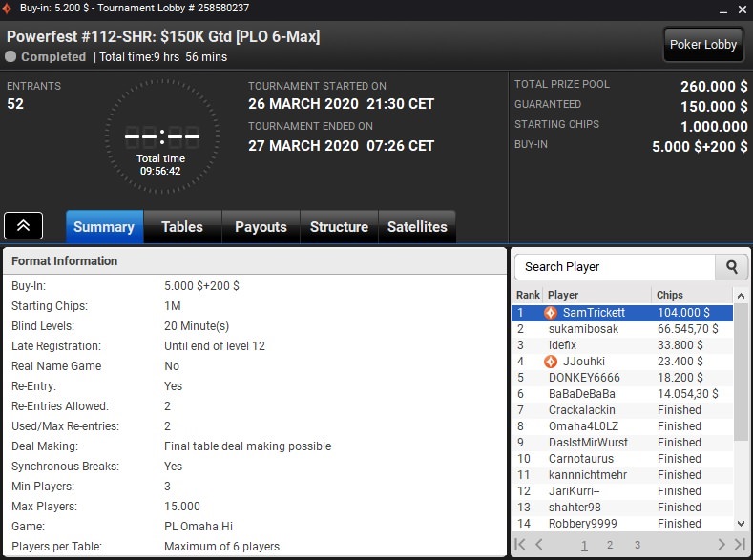Go to previous page of player list

[x=539, y=544]
